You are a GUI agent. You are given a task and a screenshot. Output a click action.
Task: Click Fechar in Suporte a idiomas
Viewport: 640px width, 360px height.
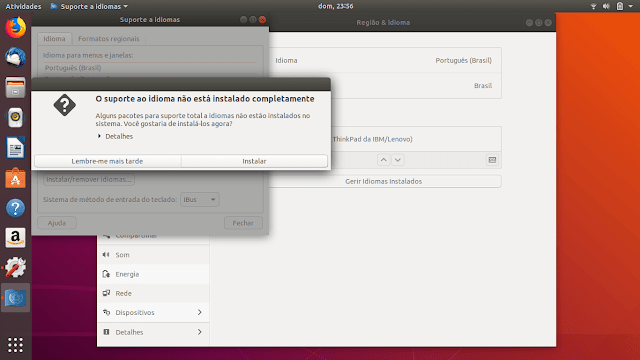[243, 223]
